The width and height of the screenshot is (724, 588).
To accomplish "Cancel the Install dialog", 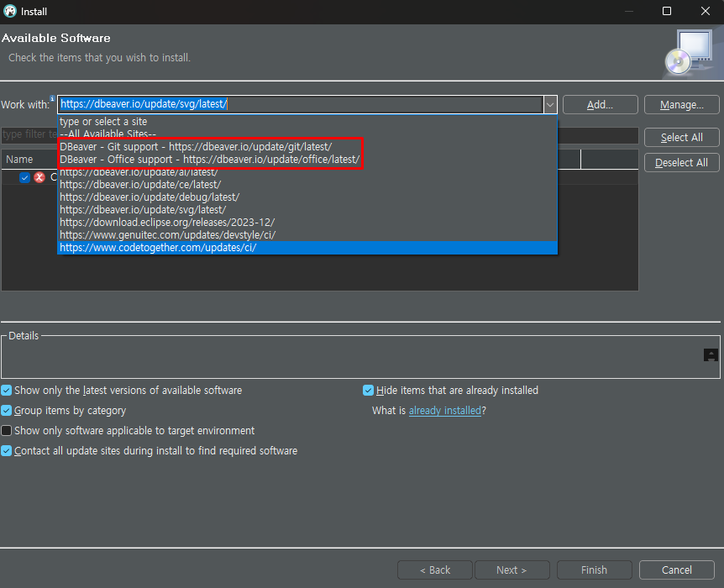I will tap(677, 570).
